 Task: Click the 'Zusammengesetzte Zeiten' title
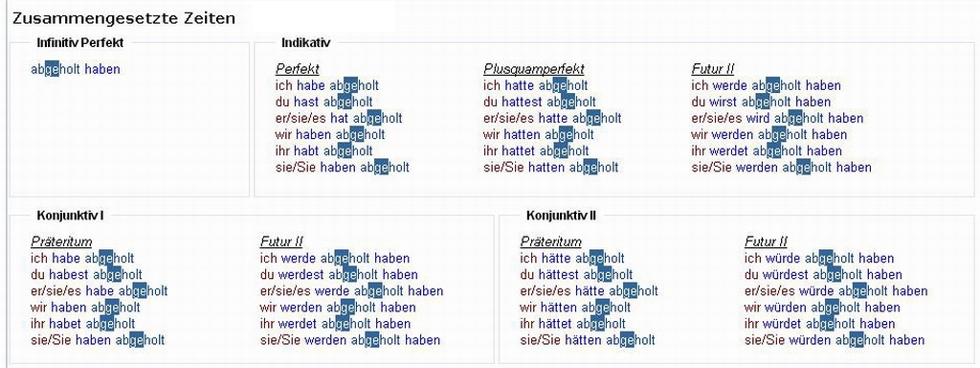click(x=123, y=19)
